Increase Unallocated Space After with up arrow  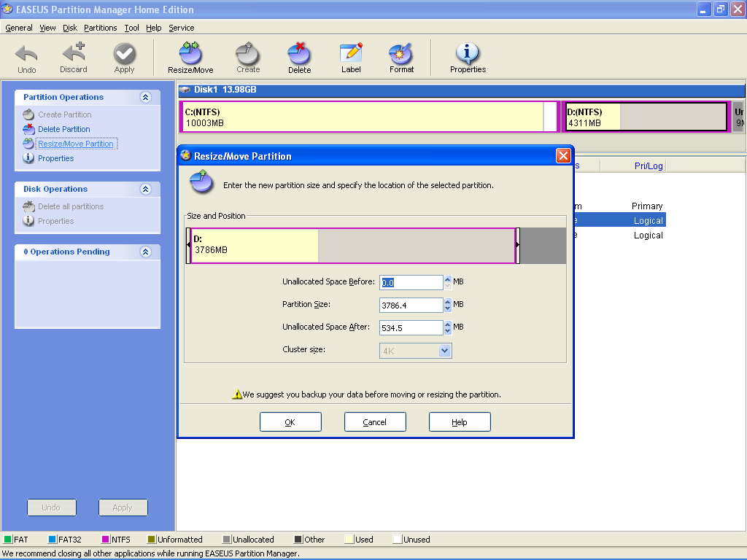[447, 324]
